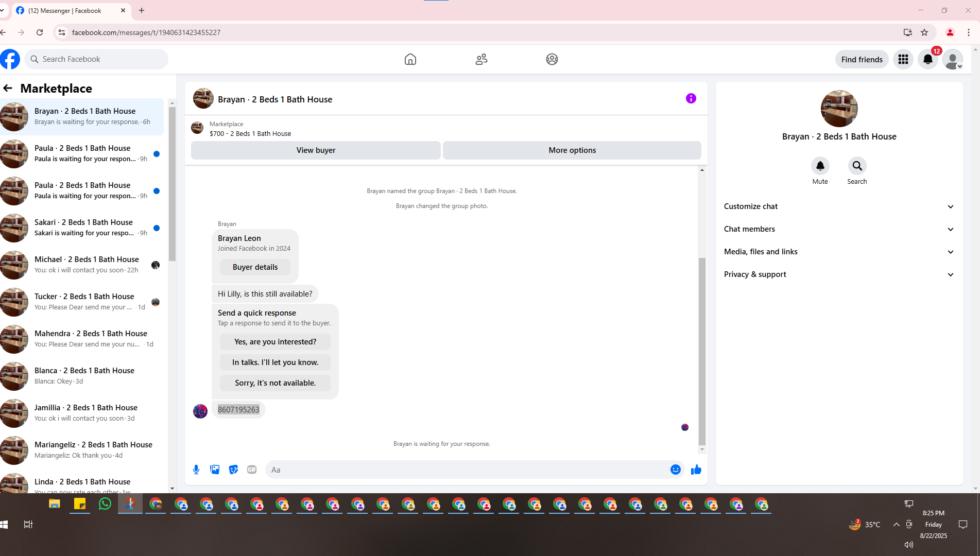Click the 'Hi Lilly, is this still available?' message

pyautogui.click(x=265, y=294)
